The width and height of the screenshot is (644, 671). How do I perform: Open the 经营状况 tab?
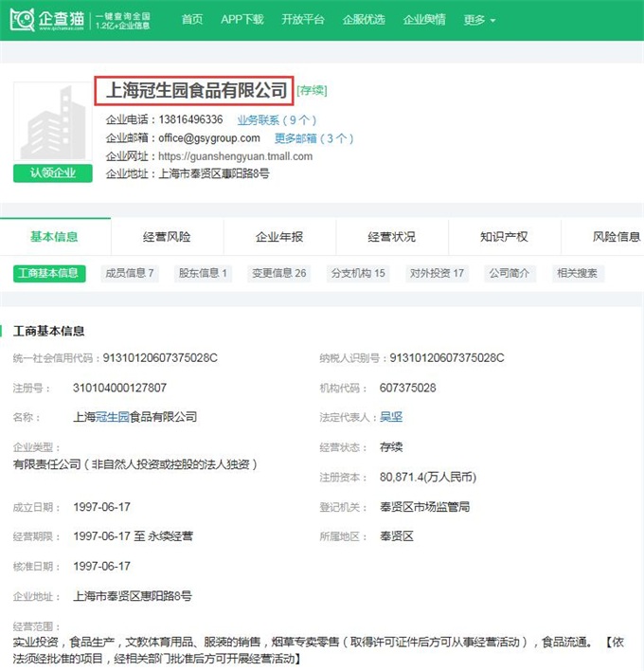pos(392,237)
